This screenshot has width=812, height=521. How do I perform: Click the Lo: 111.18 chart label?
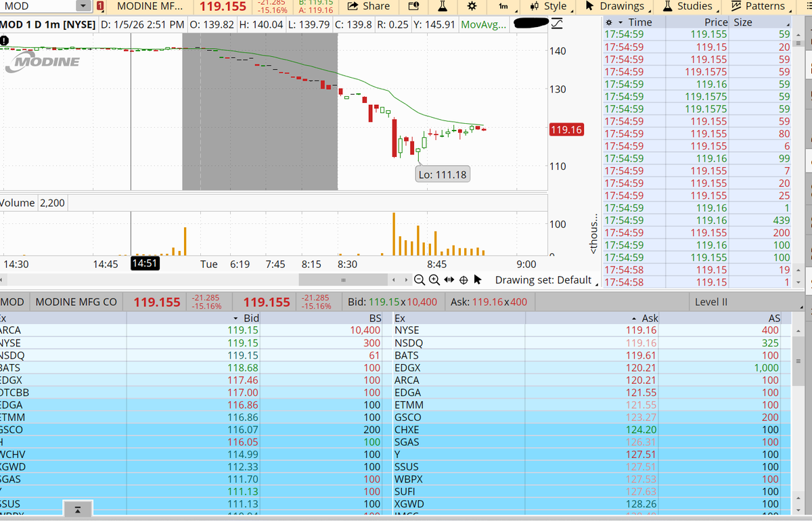point(443,174)
